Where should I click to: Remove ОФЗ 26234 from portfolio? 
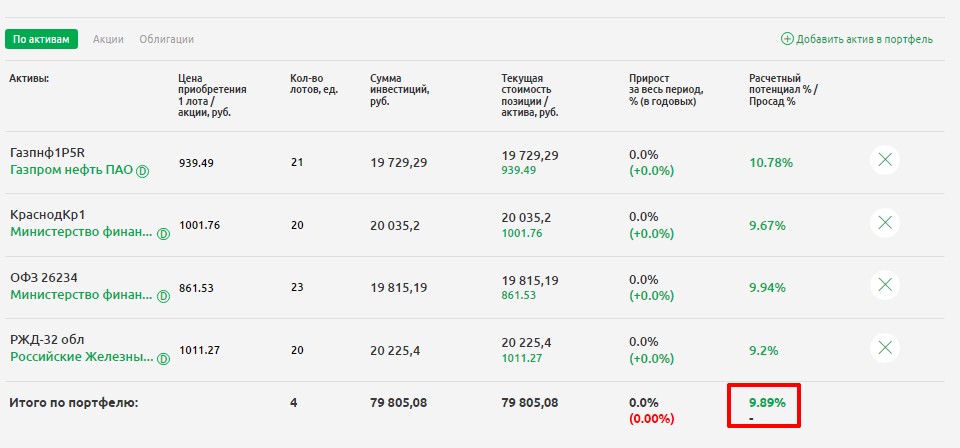(x=884, y=286)
